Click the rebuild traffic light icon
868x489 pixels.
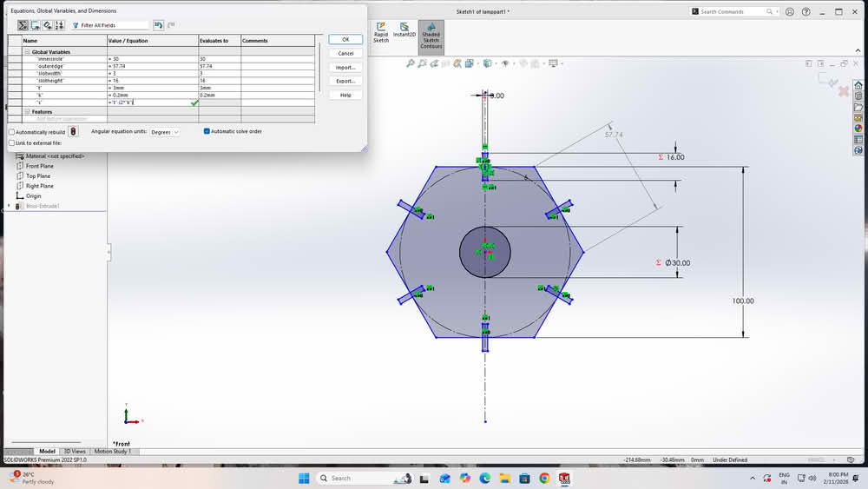[x=73, y=132]
